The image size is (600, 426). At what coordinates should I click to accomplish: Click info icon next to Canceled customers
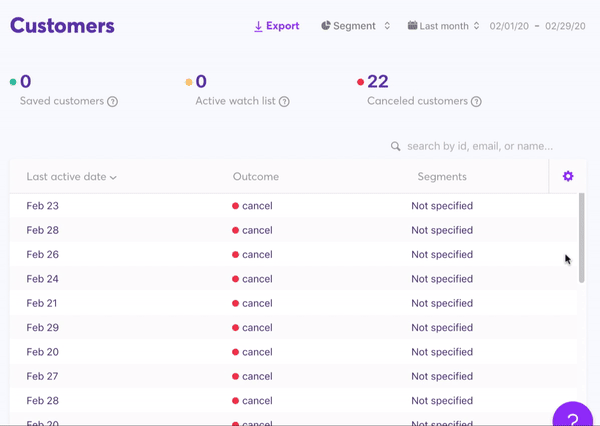(x=476, y=102)
